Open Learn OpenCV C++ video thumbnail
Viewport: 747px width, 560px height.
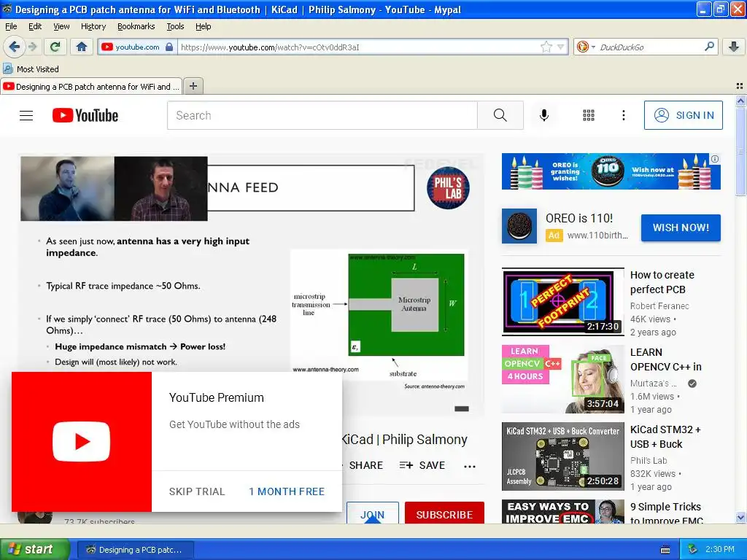[562, 379]
